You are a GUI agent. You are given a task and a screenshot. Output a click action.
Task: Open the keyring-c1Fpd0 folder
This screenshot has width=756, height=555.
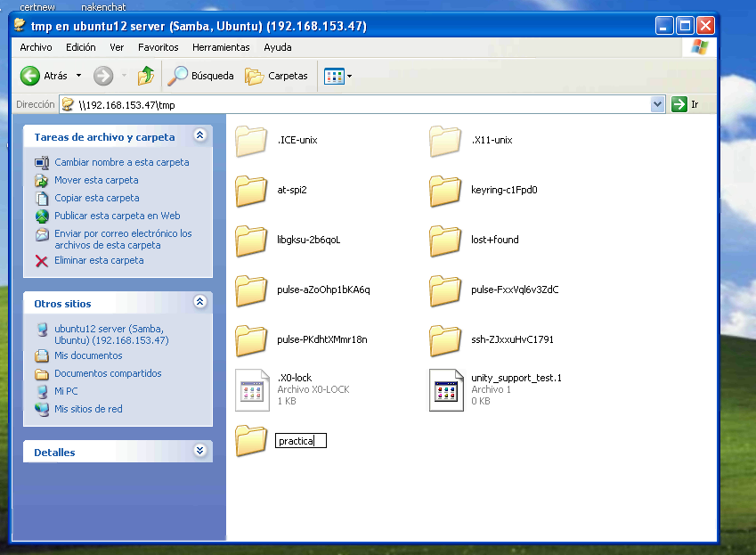pyautogui.click(x=444, y=190)
